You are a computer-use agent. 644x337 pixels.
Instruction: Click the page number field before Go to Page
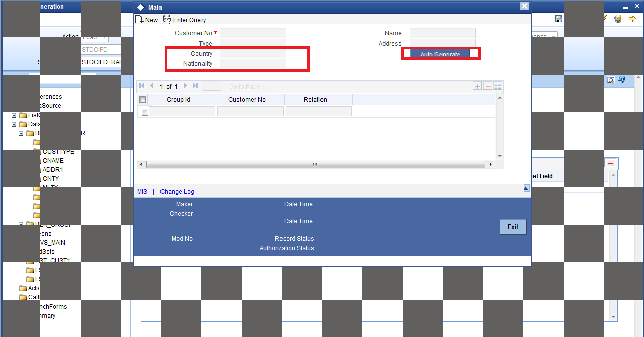(212, 86)
